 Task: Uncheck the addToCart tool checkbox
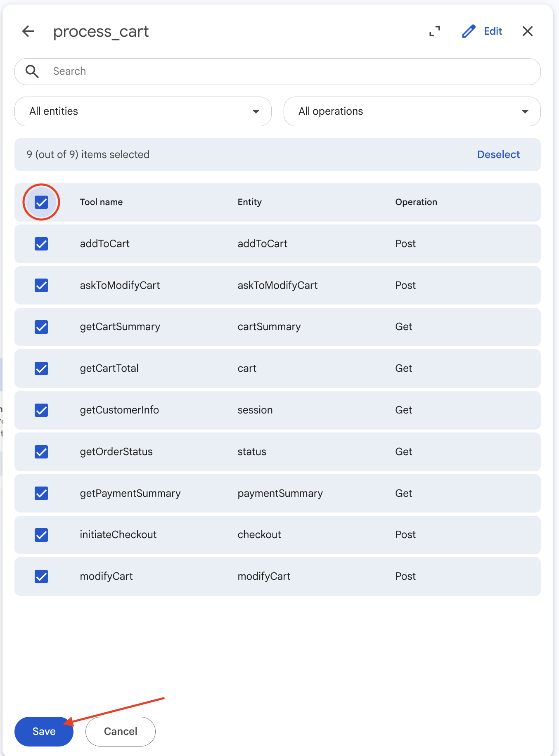[x=41, y=244]
